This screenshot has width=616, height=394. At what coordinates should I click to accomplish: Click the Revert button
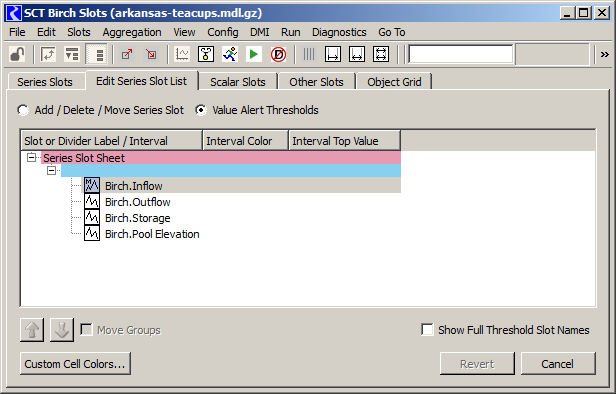[477, 364]
